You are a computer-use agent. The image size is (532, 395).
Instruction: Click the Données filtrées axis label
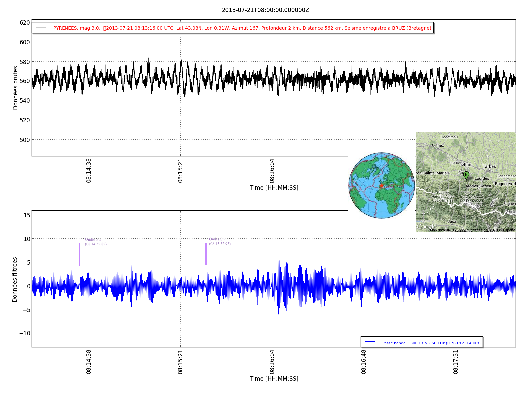pyautogui.click(x=15, y=279)
